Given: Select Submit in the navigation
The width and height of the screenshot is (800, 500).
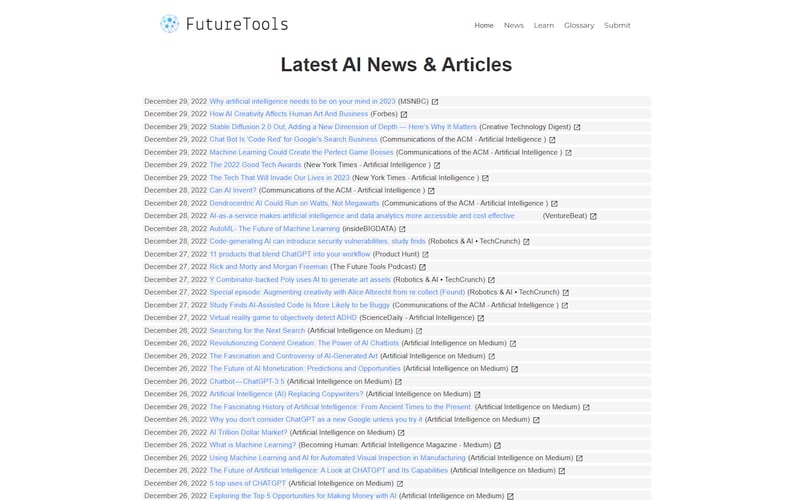Looking at the screenshot, I should 617,25.
